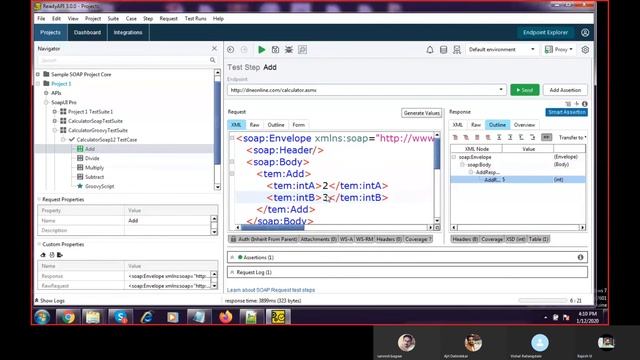The height and width of the screenshot is (360, 640).
Task: Open Skype from the taskbar
Action: click(120, 317)
